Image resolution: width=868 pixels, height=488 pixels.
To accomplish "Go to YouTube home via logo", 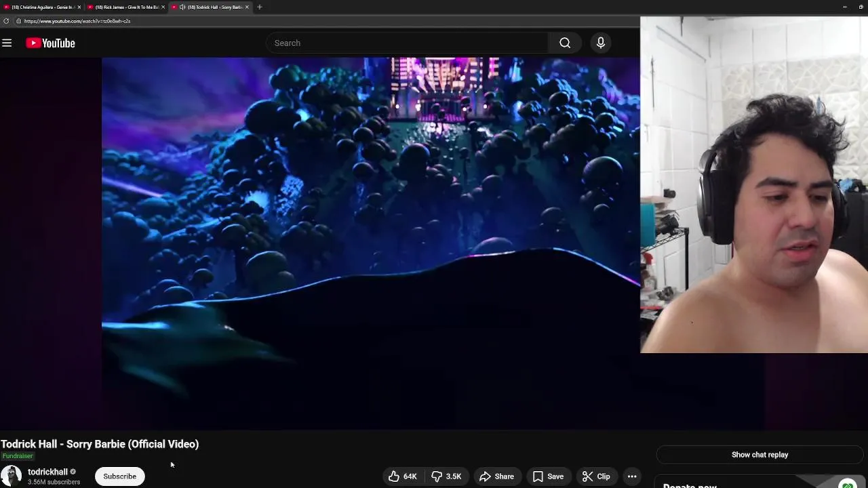I will [x=50, y=43].
